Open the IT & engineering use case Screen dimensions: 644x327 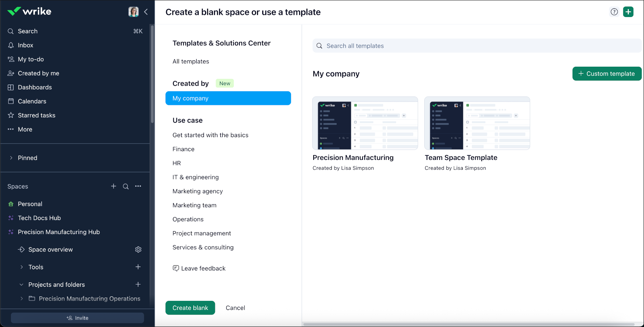tap(195, 177)
